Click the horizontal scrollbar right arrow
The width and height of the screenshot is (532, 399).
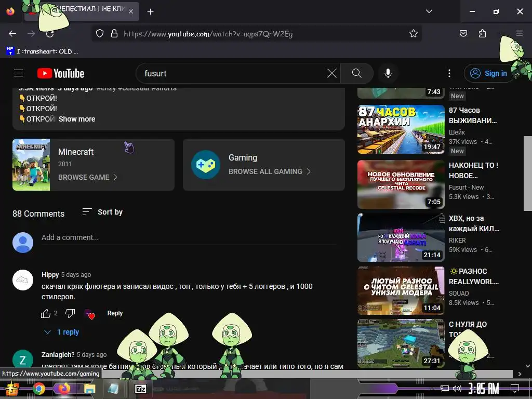(520, 374)
